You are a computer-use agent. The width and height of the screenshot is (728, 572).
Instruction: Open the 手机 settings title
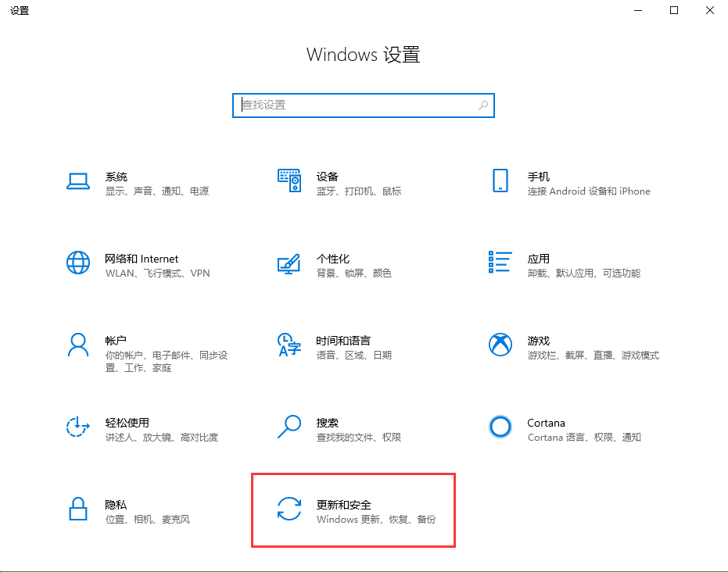coord(539,177)
